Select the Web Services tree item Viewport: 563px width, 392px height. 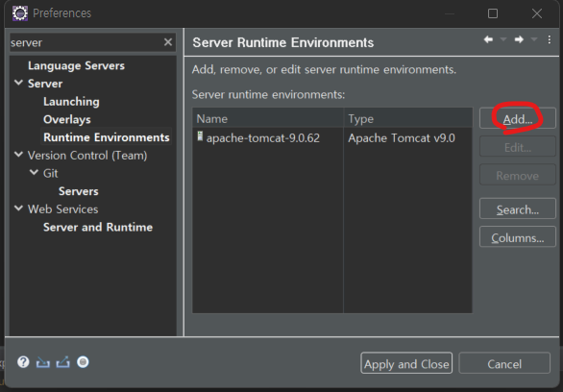[x=62, y=209]
